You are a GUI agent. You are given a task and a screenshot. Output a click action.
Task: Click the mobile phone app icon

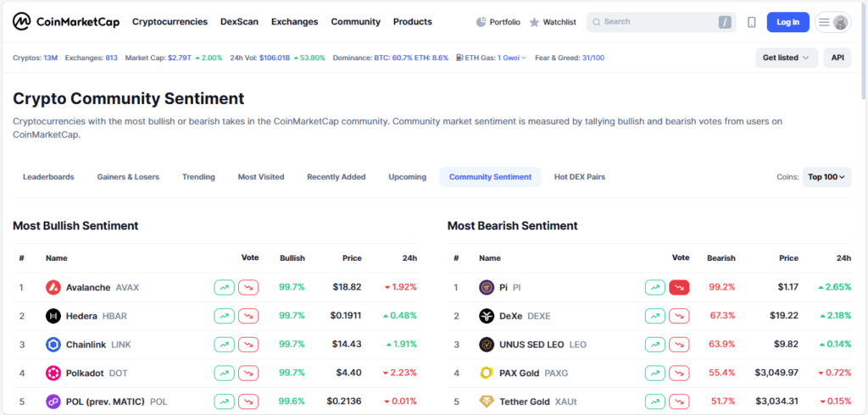tap(752, 22)
